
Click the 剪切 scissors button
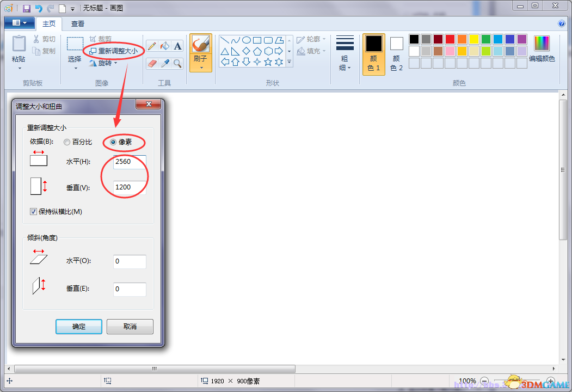click(44, 39)
